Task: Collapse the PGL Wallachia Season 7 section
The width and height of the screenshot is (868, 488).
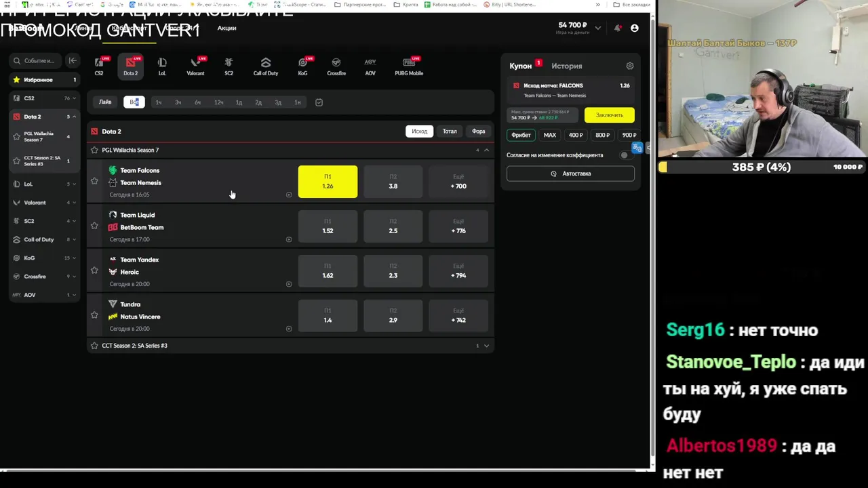Action: (x=486, y=150)
